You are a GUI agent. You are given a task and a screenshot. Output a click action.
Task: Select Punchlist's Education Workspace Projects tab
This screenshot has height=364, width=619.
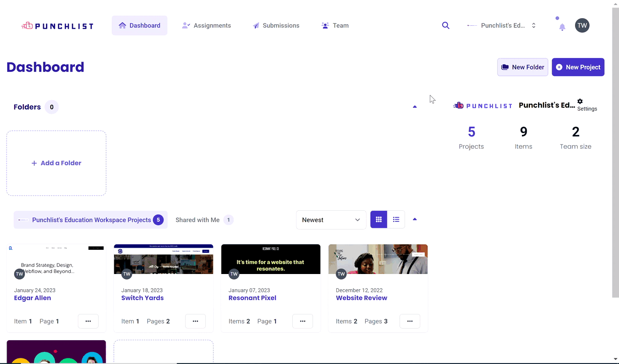coord(91,220)
